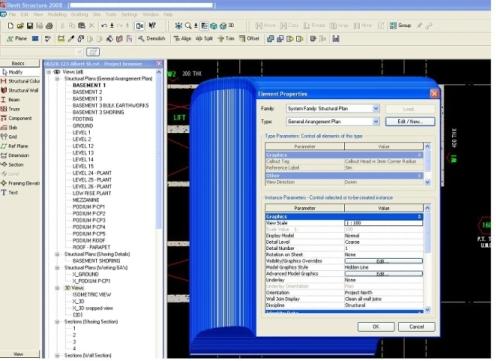Collapse the type parameters Other group
This screenshot has width=496, height=361.
[420, 175]
